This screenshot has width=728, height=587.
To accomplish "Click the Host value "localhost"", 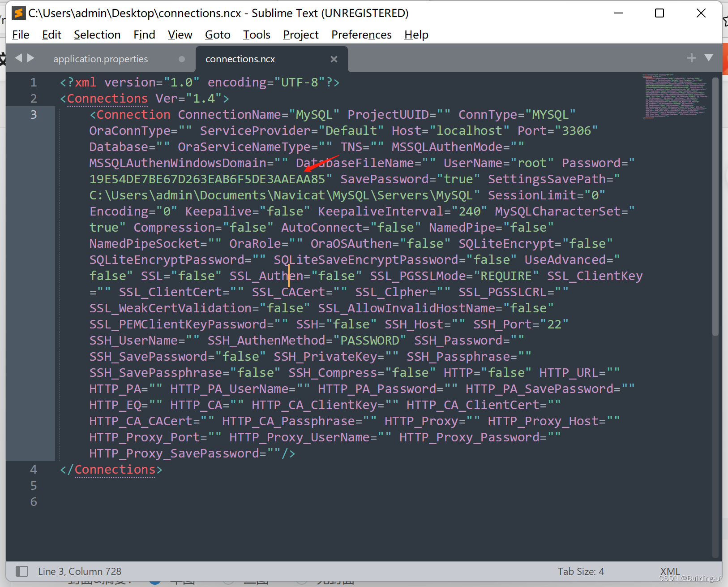I will [469, 131].
